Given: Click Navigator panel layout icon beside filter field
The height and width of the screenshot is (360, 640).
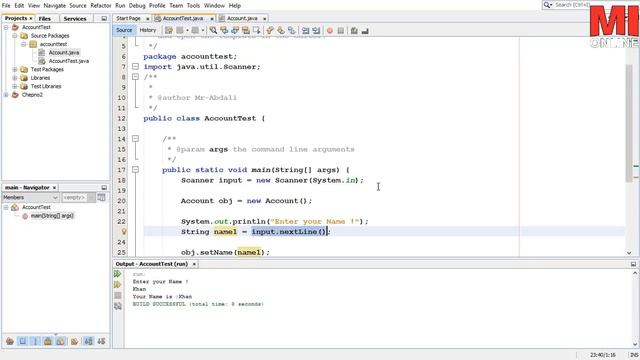Looking at the screenshot, I should (x=101, y=198).
